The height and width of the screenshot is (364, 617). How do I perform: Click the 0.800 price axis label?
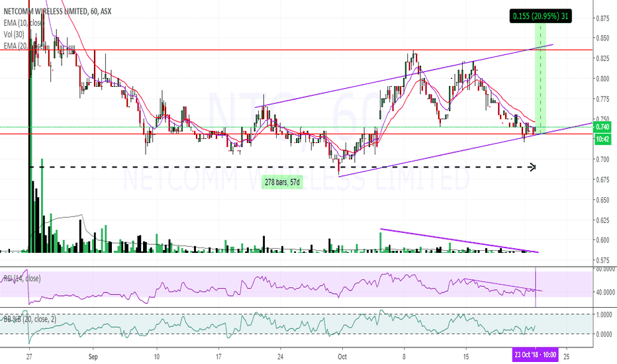coord(603,79)
